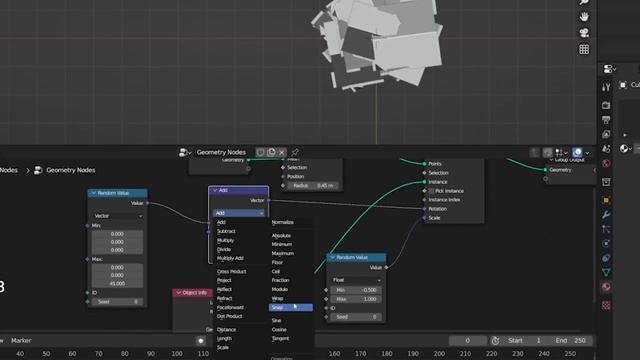Image resolution: width=640 pixels, height=360 pixels.
Task: Select Normalize operation
Action: (282, 222)
